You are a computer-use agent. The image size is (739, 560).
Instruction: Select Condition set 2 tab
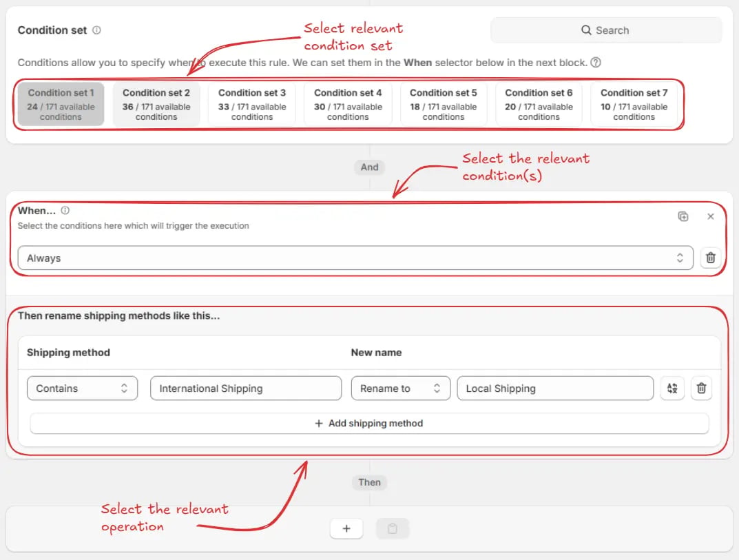(156, 104)
